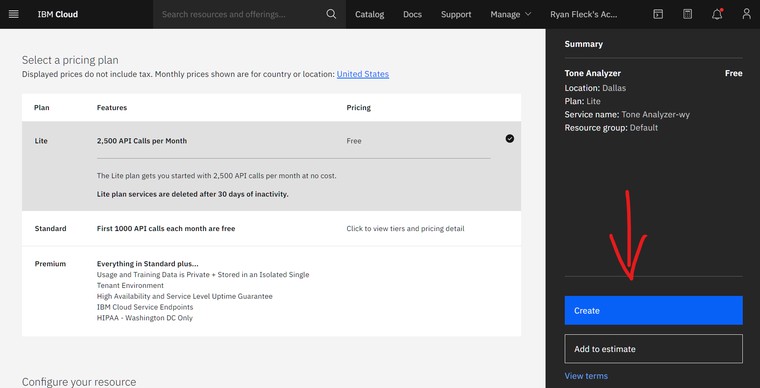The width and height of the screenshot is (760, 388).
Task: View notifications bell icon
Action: pyautogui.click(x=717, y=14)
